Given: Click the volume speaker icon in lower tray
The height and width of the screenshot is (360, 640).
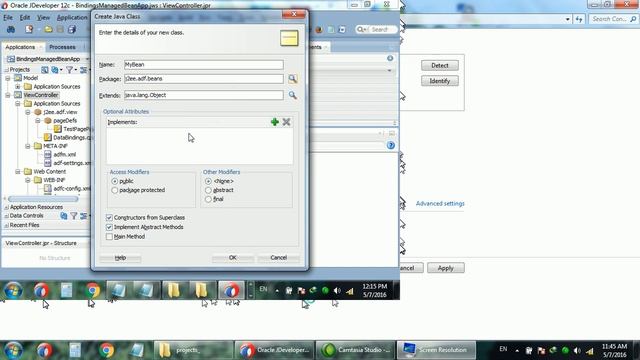Looking at the screenshot, I should pos(577,350).
